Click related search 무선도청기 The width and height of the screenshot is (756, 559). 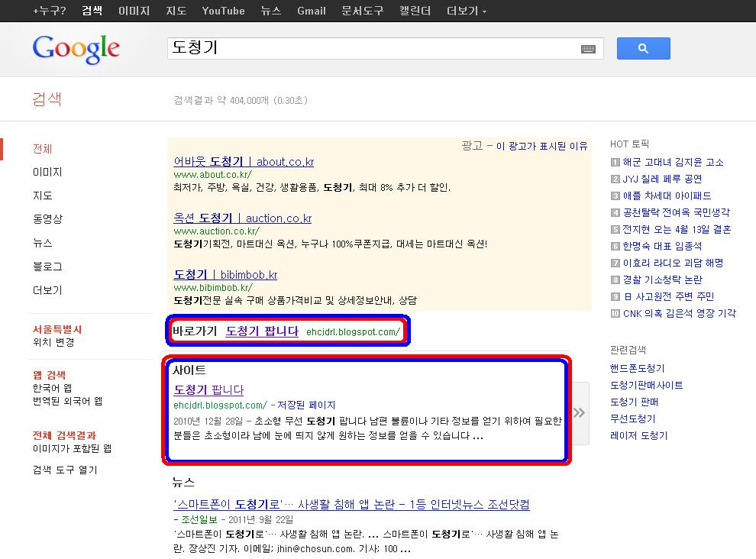[632, 418]
